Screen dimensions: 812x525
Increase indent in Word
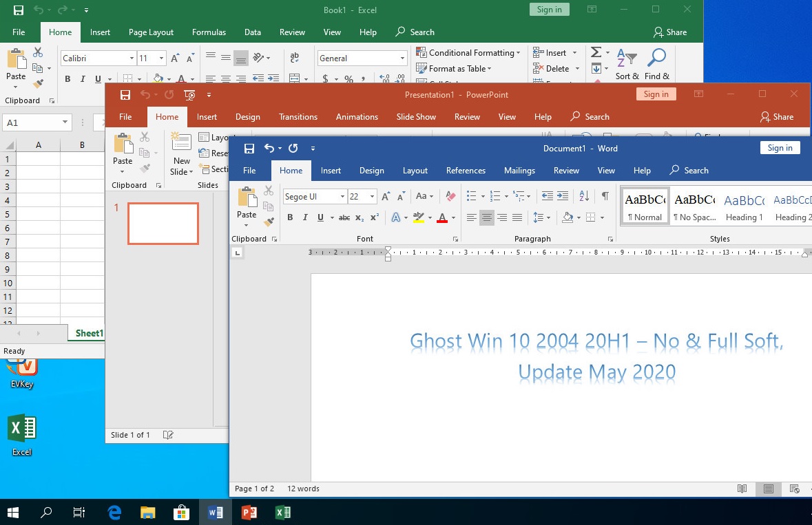[563, 196]
